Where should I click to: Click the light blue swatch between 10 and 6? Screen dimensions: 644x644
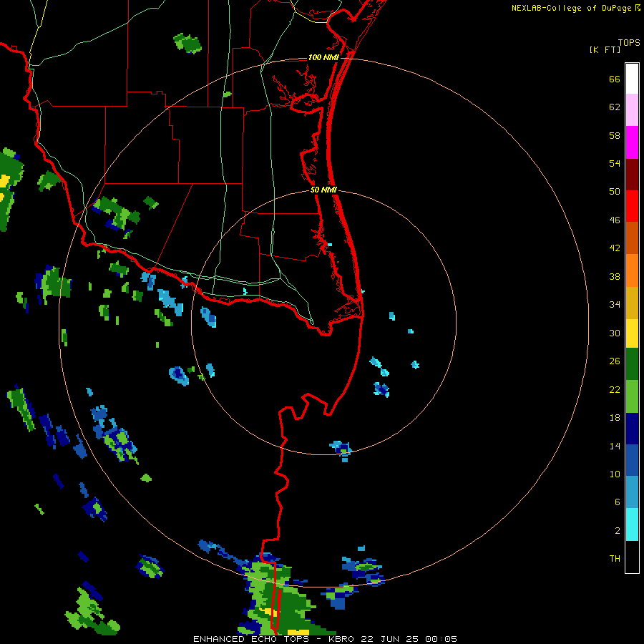coord(632,492)
